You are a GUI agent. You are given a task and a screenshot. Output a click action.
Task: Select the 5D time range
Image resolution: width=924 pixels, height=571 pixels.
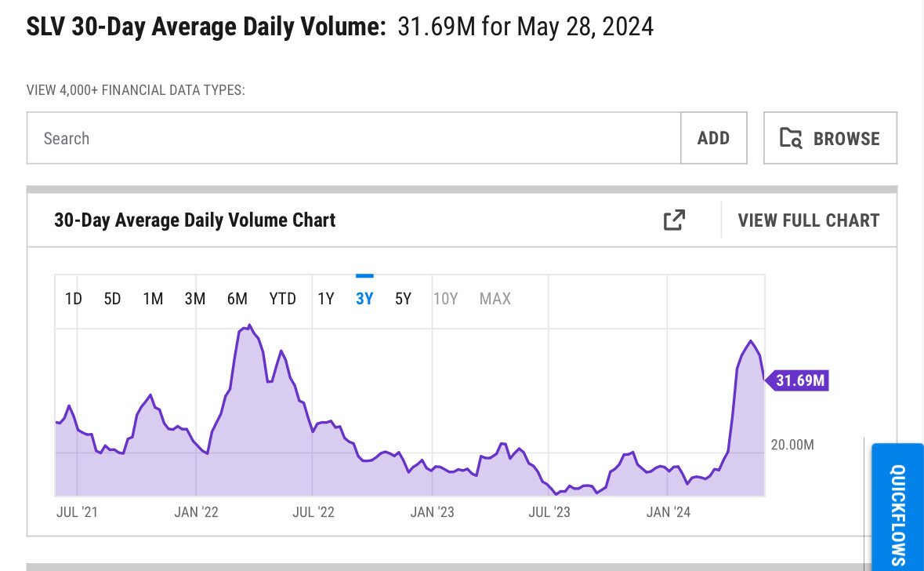tap(112, 299)
